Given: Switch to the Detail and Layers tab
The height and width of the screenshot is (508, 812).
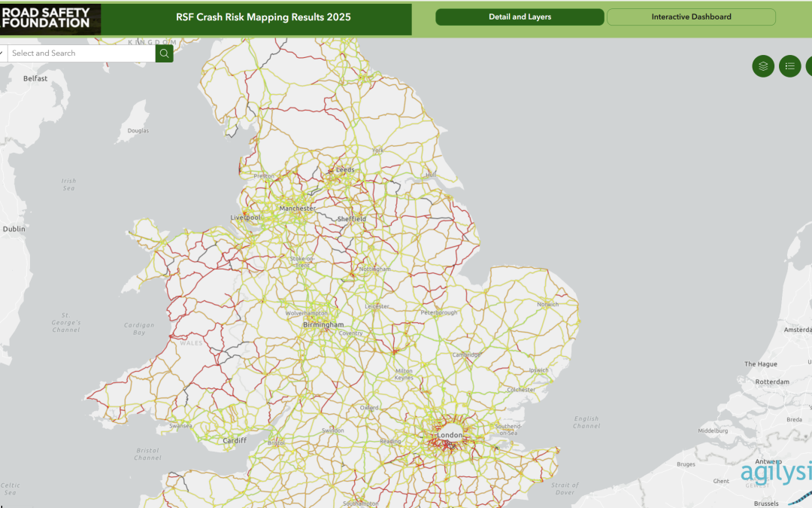Looking at the screenshot, I should (520, 17).
